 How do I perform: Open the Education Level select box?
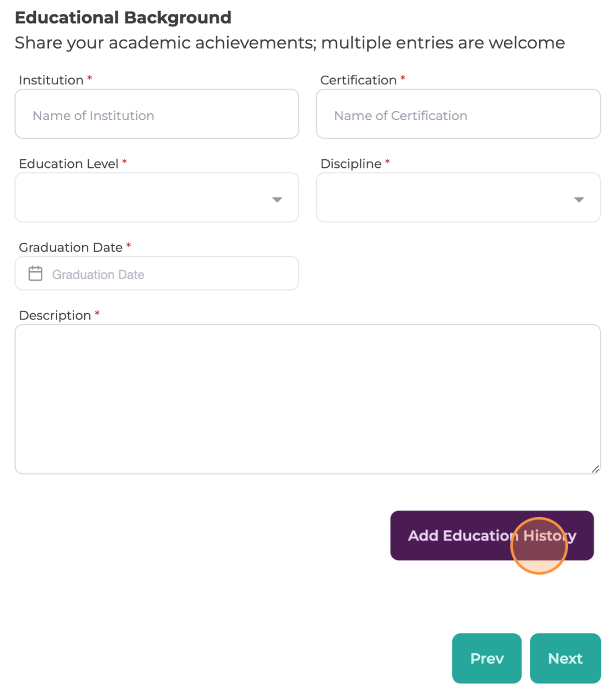[157, 197]
